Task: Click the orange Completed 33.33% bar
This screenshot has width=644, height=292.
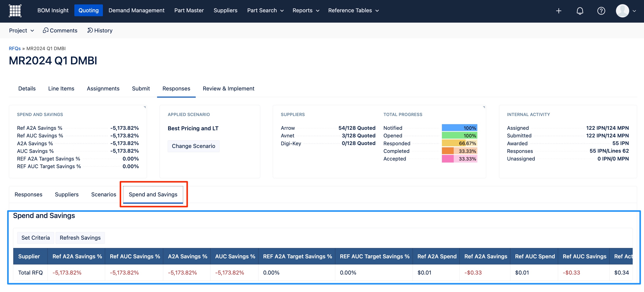Action: 460,151
